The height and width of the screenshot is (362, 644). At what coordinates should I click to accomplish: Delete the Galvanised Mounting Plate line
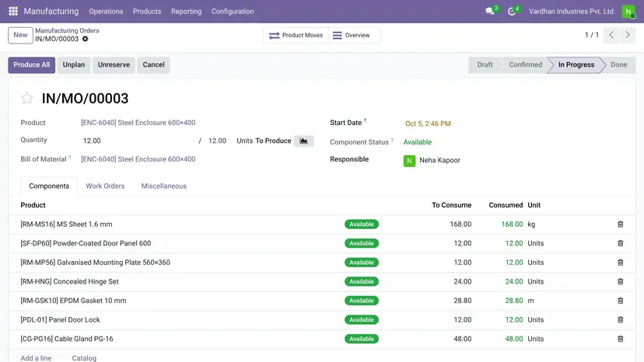pos(620,263)
